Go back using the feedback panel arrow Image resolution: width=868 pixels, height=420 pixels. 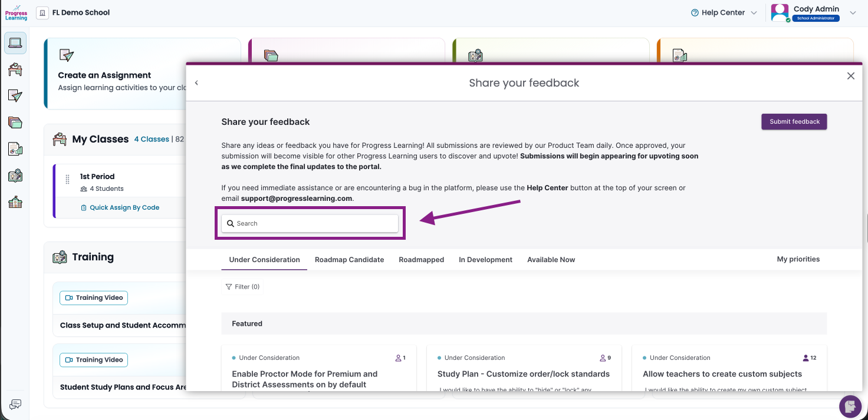click(x=196, y=83)
